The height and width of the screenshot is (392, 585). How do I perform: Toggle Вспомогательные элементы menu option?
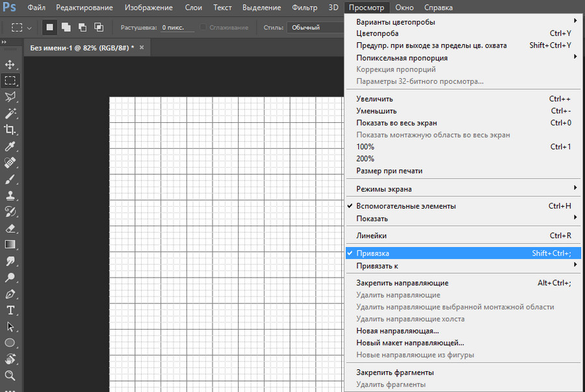point(463,206)
